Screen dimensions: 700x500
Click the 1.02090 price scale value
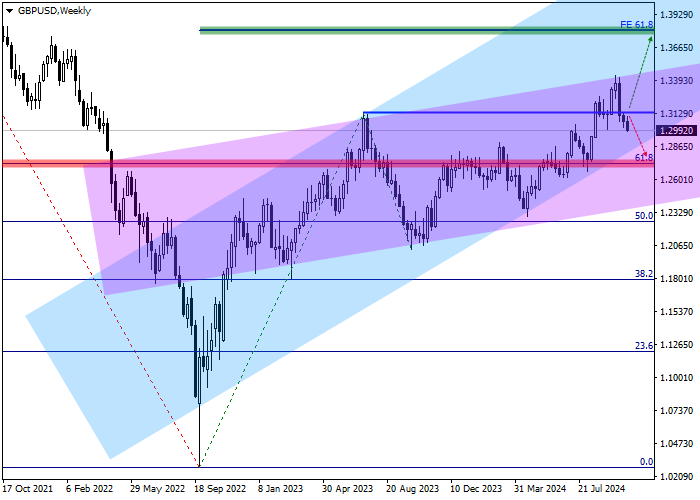pyautogui.click(x=677, y=477)
